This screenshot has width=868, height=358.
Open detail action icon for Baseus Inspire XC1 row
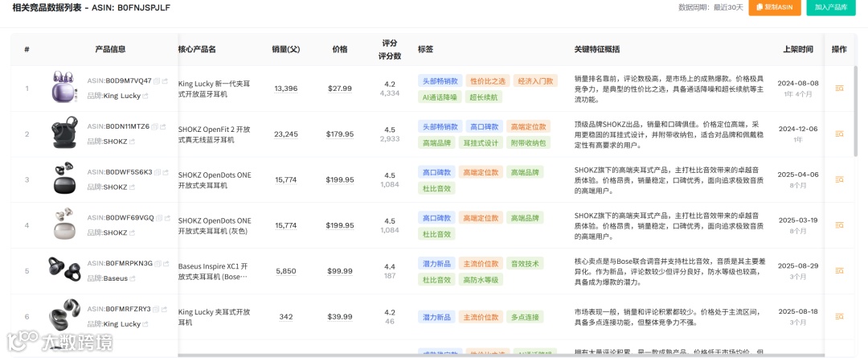point(839,271)
